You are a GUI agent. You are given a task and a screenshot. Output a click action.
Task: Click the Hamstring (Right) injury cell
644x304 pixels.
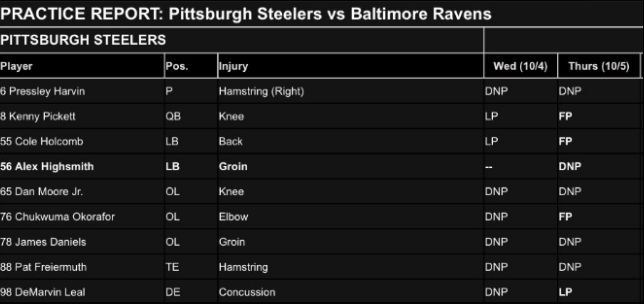261,91
